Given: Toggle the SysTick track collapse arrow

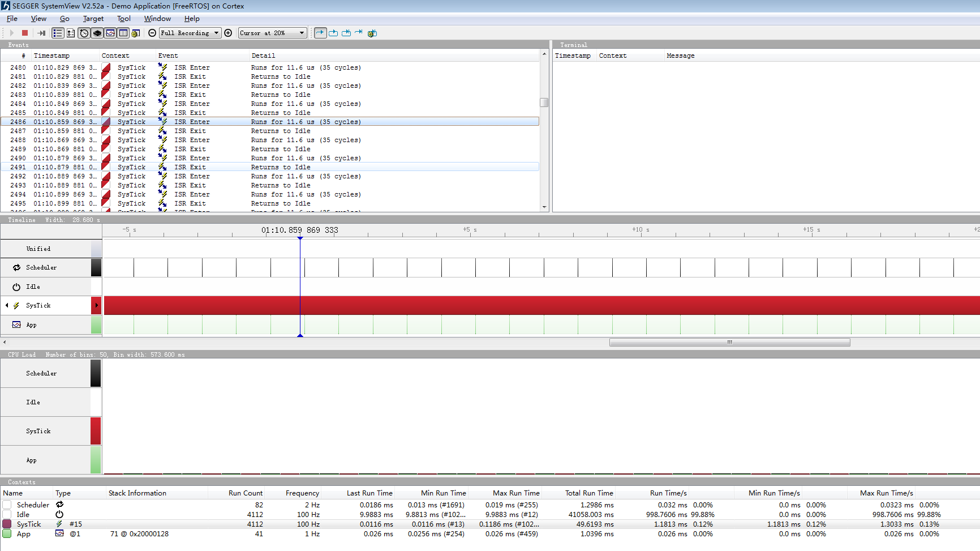Looking at the screenshot, I should click(x=6, y=305).
